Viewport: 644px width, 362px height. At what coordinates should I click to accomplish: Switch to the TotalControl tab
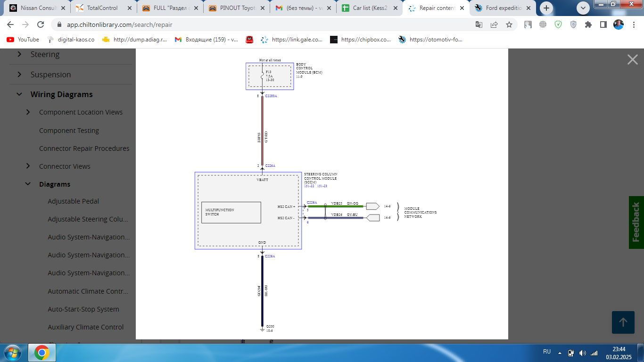pyautogui.click(x=102, y=8)
